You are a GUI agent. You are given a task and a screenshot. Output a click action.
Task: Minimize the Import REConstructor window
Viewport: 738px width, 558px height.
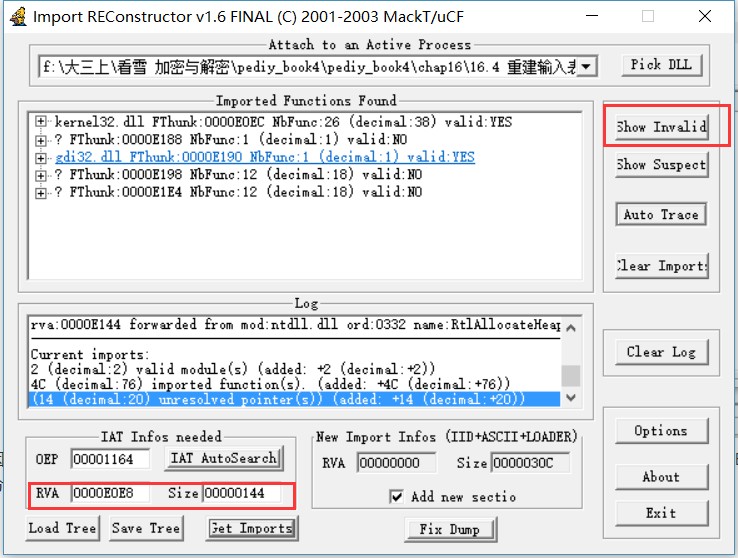click(x=592, y=16)
